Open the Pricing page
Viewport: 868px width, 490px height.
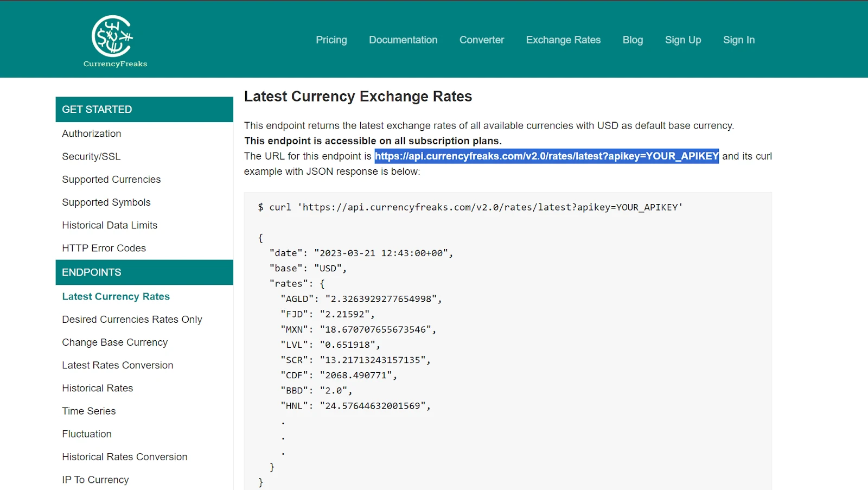[x=331, y=40]
